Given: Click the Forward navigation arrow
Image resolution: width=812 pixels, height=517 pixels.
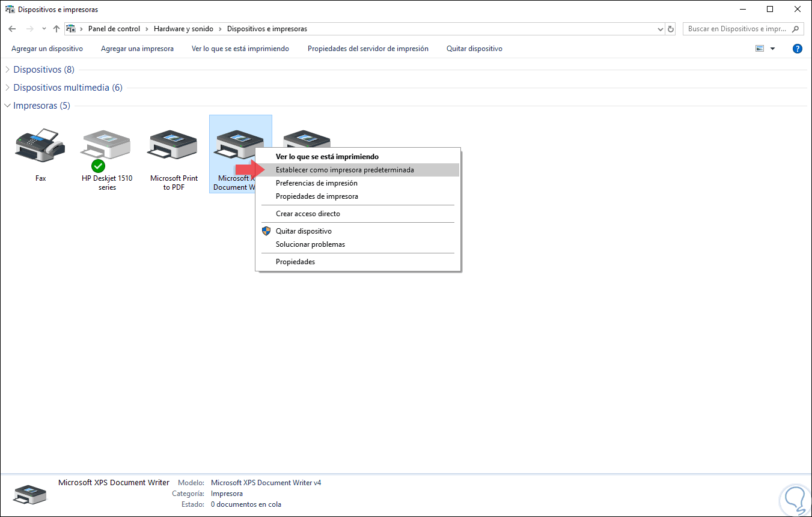Looking at the screenshot, I should 29,29.
